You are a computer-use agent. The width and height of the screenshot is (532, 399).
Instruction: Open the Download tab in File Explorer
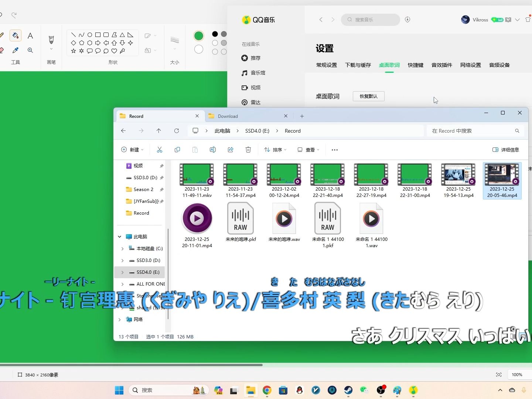(x=228, y=116)
